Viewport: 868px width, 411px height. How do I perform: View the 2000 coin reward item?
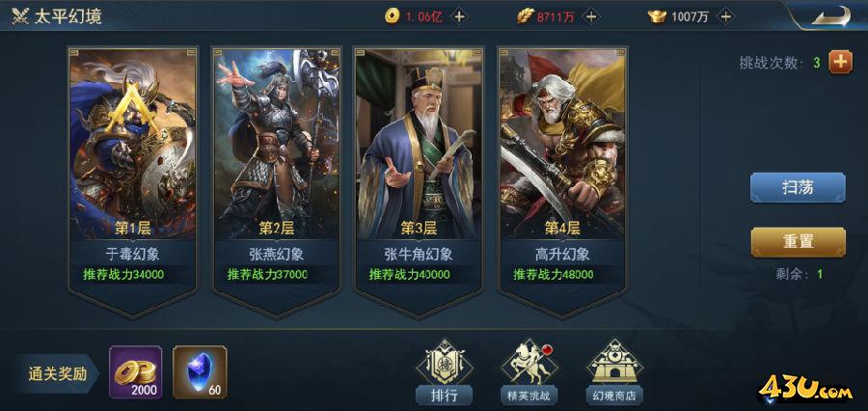[136, 372]
